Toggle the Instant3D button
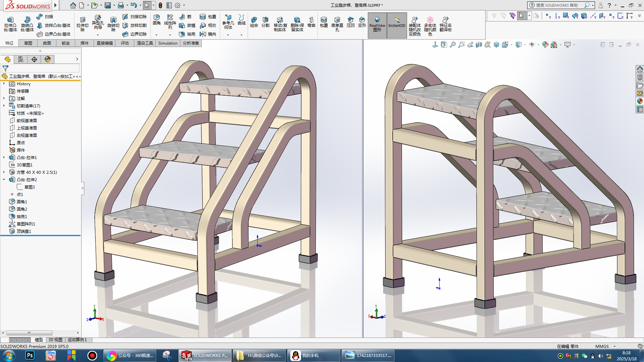Viewport: 644px width, 362px height. [397, 22]
